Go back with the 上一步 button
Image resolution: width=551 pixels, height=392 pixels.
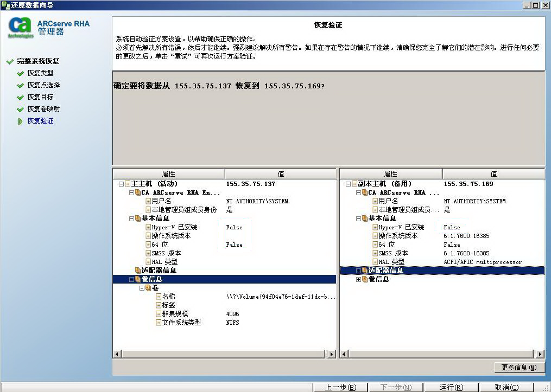(x=340, y=387)
